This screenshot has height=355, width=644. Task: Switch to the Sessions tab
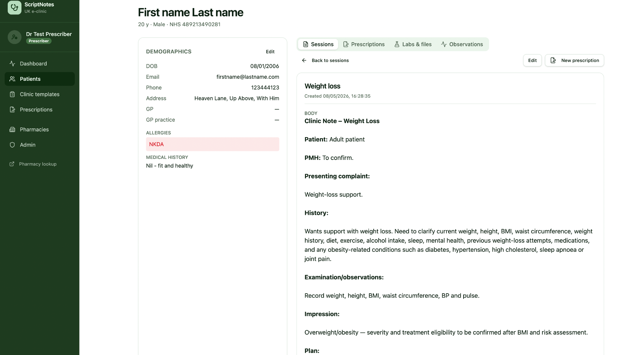[x=318, y=44]
